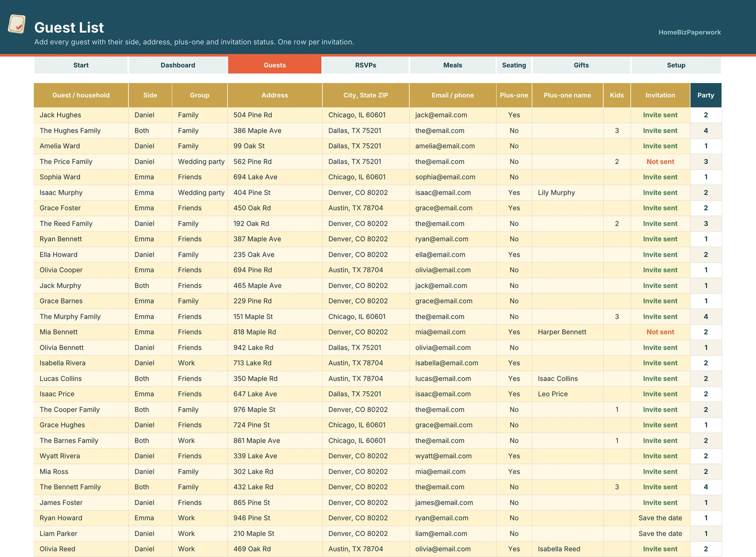Screen dimensions: 756x557
Task: Click the Harper Bennett plus-one name cell
Action: click(x=568, y=332)
